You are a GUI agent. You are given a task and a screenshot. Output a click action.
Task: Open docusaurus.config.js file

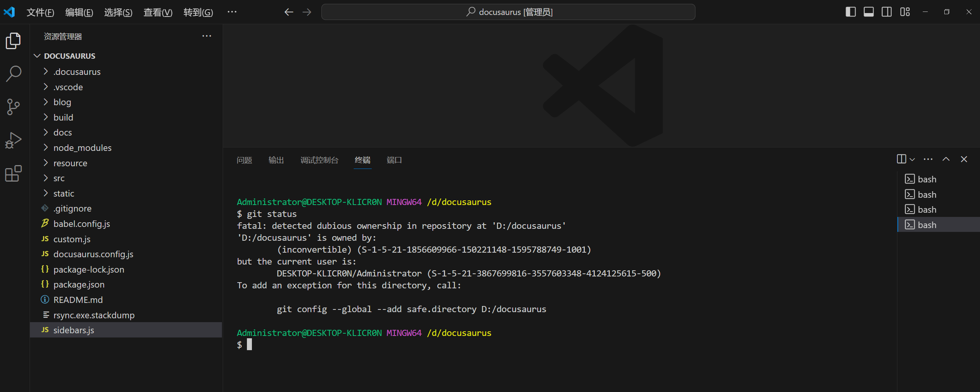[x=126, y=254]
